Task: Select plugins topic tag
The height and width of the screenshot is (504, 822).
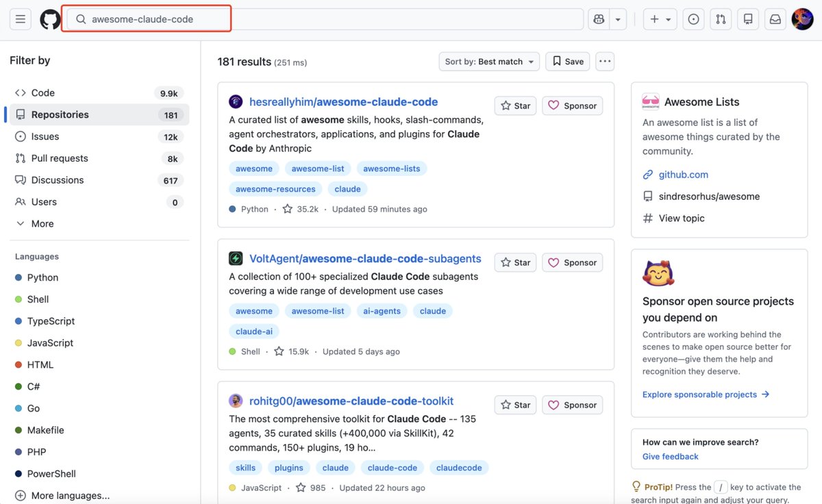Action: click(x=289, y=468)
